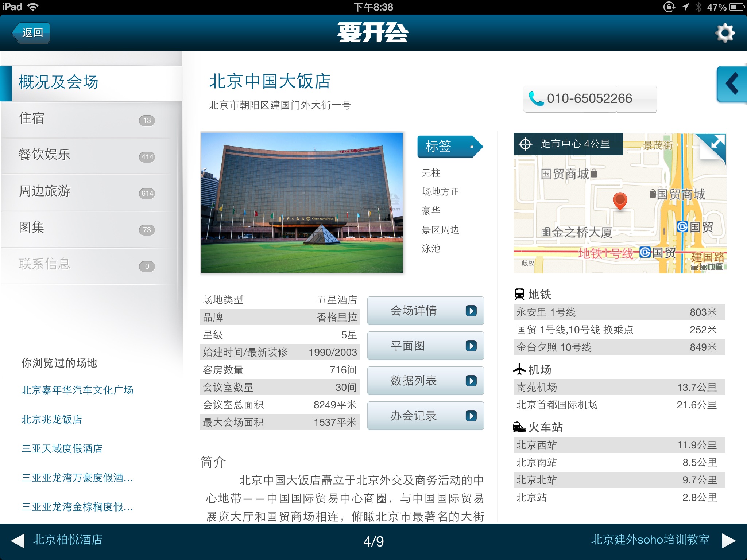Open 平面图 floor plan
Screen dimensions: 747x560
(x=425, y=346)
